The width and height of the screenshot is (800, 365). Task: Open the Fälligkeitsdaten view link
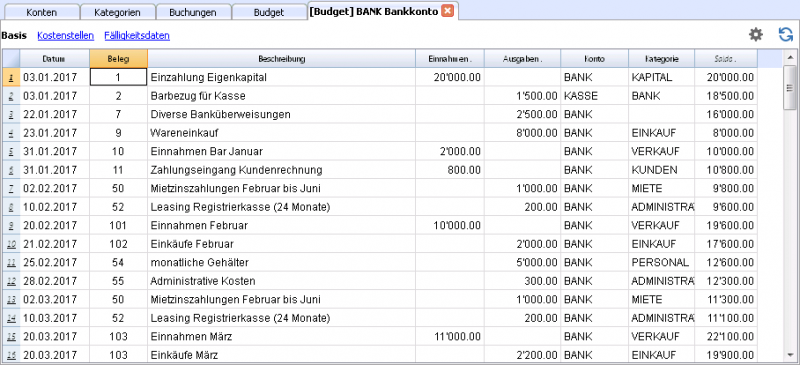tap(137, 36)
